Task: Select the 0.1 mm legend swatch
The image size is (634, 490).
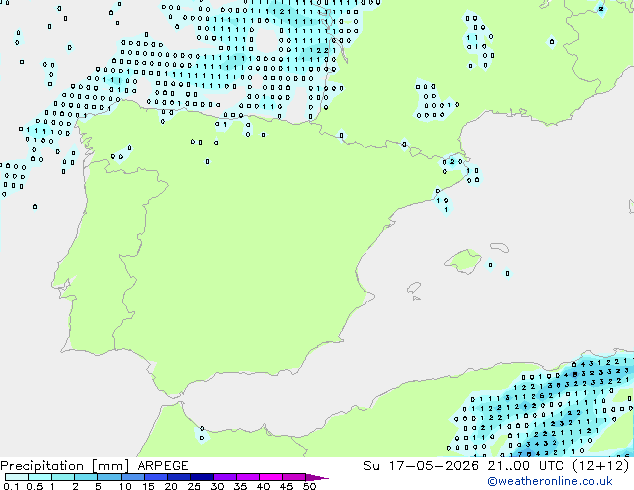Action: 17,477
